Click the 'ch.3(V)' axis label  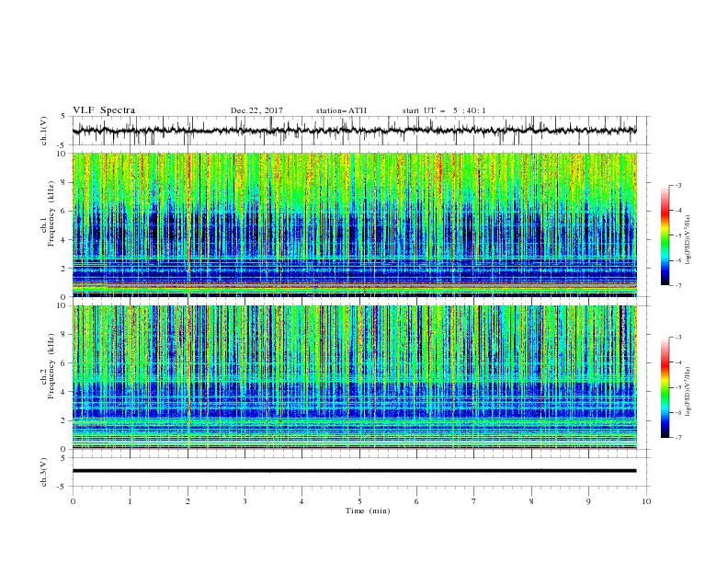click(x=44, y=472)
